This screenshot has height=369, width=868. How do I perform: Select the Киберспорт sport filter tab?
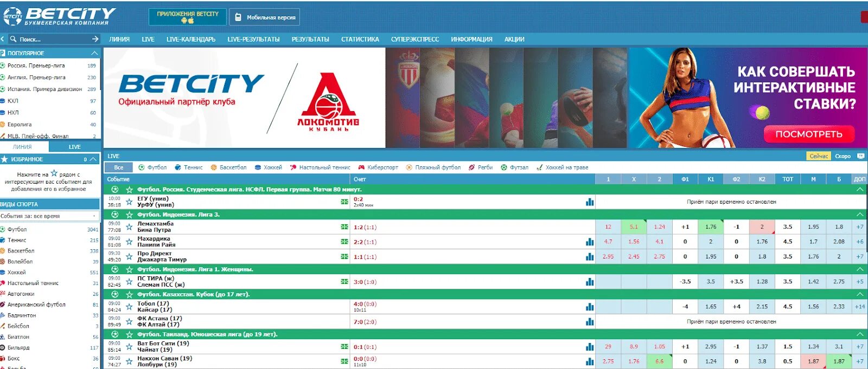pyautogui.click(x=378, y=167)
